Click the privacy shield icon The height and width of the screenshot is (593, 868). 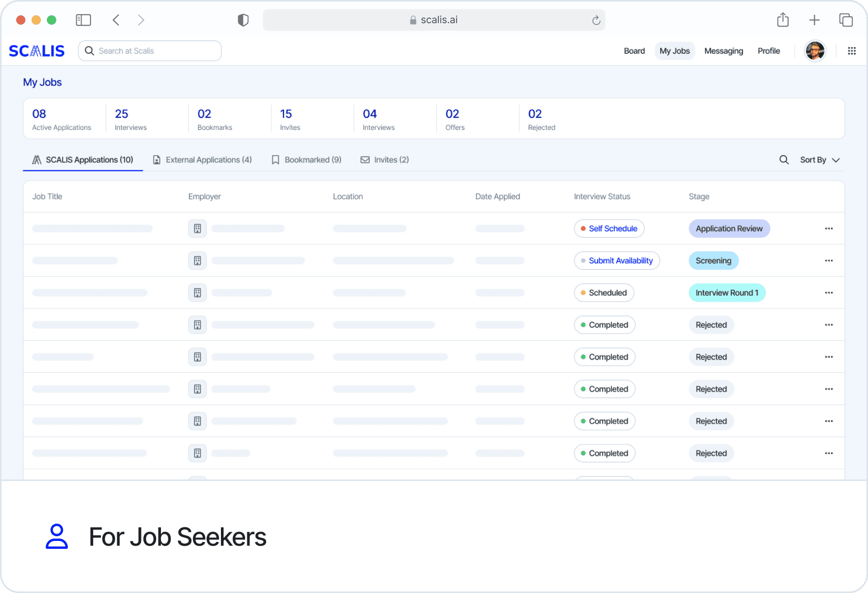(x=243, y=20)
